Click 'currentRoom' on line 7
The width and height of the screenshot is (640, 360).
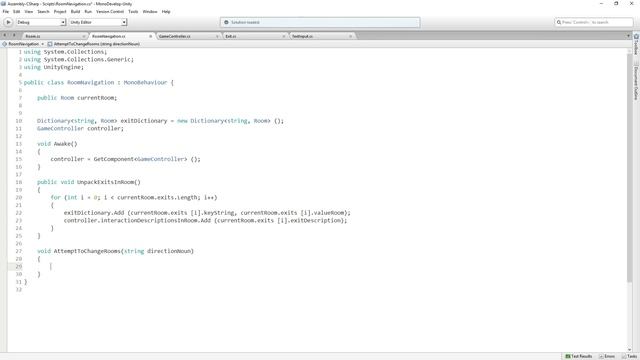click(x=96, y=98)
